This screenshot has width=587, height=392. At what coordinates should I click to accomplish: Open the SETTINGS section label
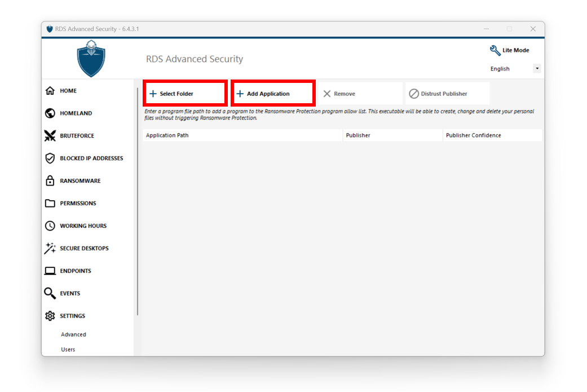(72, 316)
